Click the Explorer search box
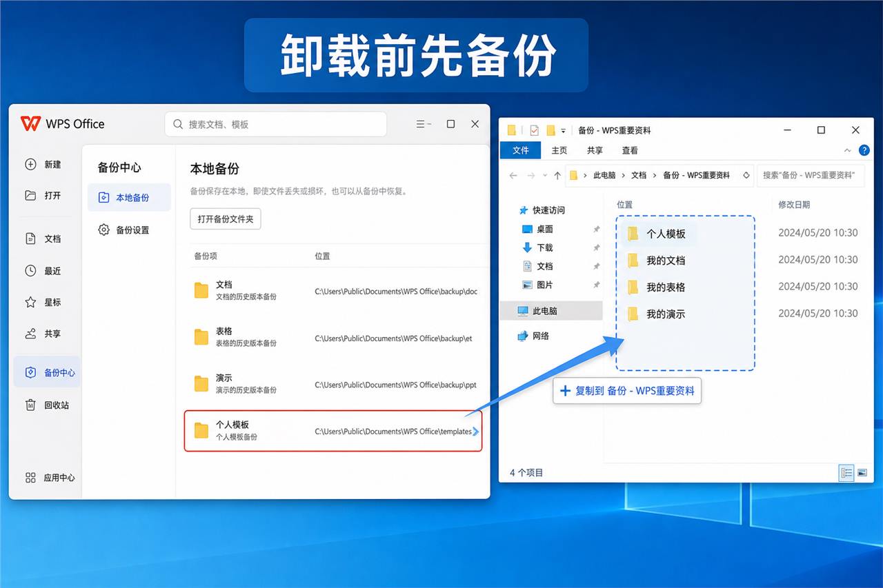 pyautogui.click(x=810, y=175)
